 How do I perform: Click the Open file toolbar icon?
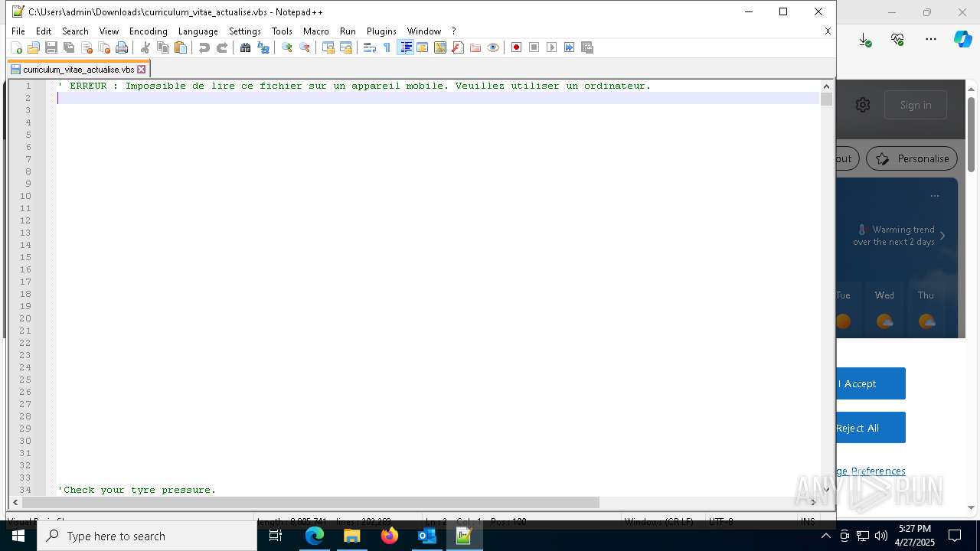(34, 47)
